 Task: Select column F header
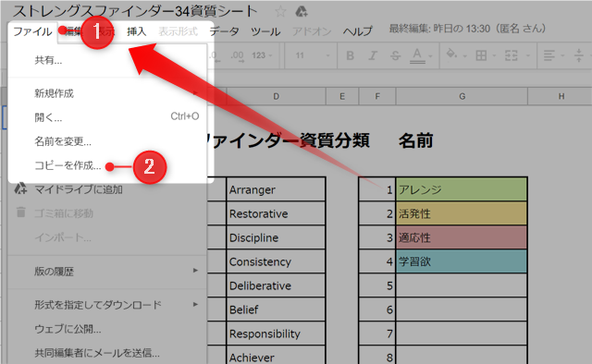(x=377, y=97)
